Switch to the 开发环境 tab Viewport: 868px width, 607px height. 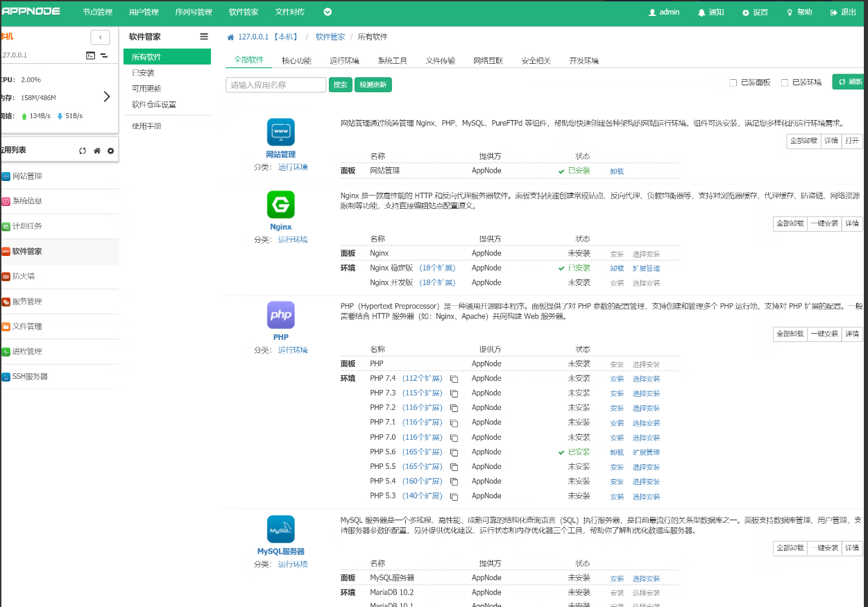[584, 60]
